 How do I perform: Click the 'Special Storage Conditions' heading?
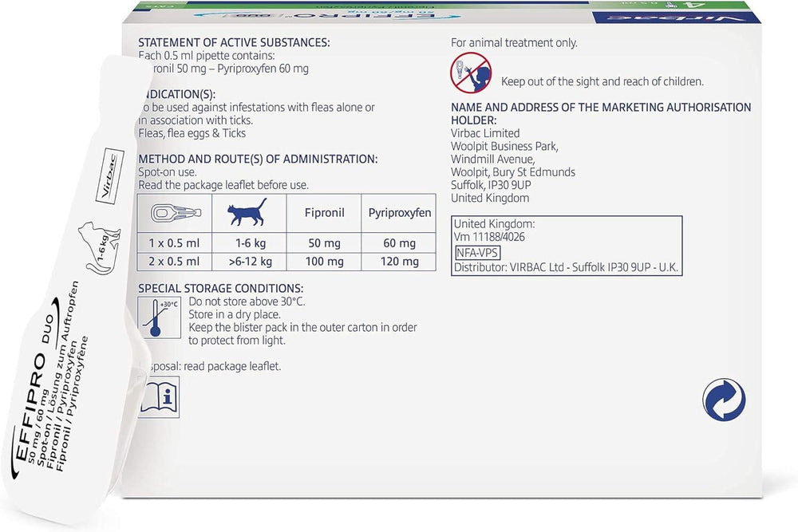pyautogui.click(x=221, y=288)
